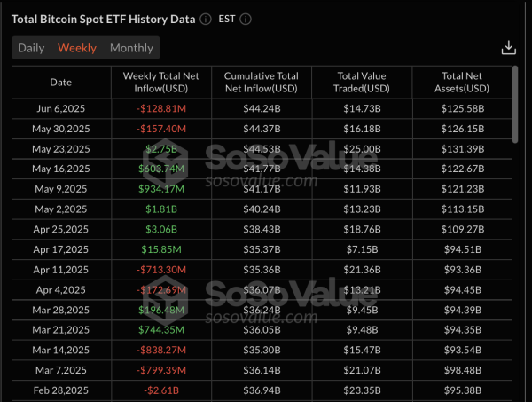Select the Weekly tab

[77, 48]
